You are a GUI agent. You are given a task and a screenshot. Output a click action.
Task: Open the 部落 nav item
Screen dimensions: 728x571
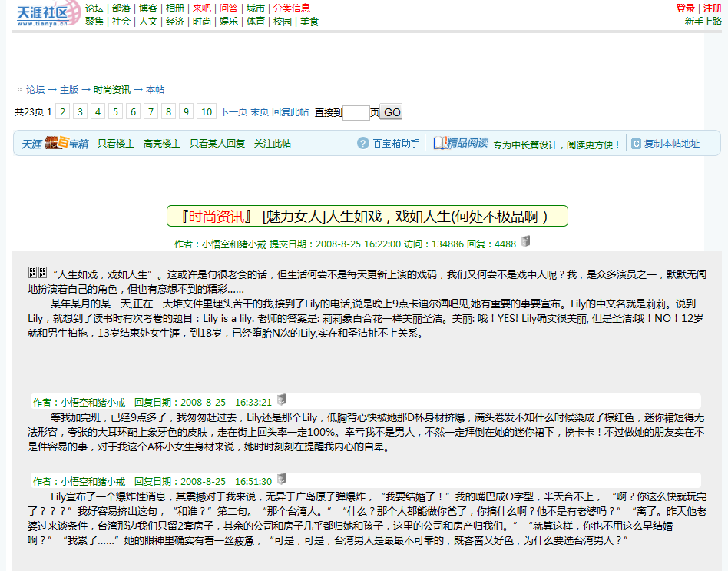pos(121,8)
